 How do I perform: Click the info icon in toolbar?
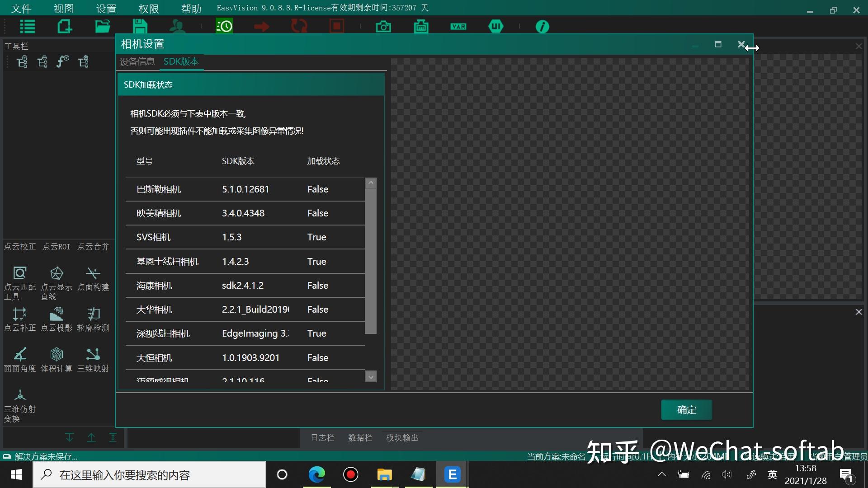[542, 27]
